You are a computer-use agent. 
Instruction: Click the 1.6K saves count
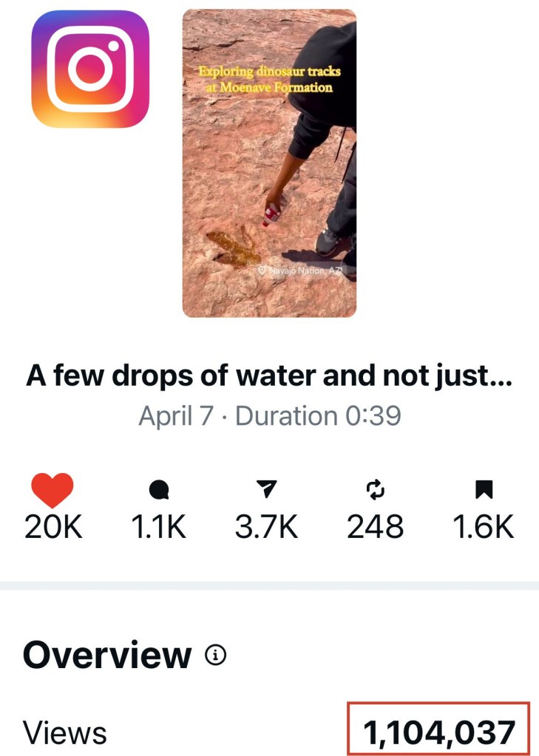pyautogui.click(x=484, y=526)
